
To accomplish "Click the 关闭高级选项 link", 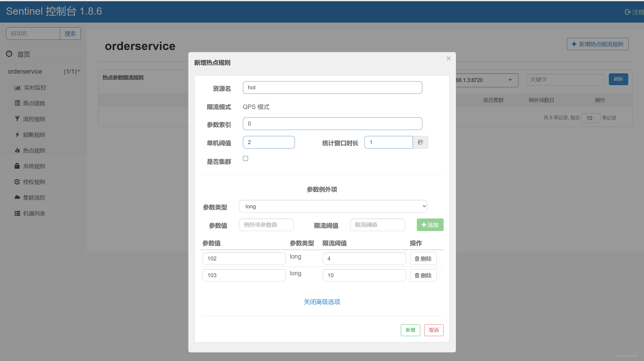I will click(322, 302).
